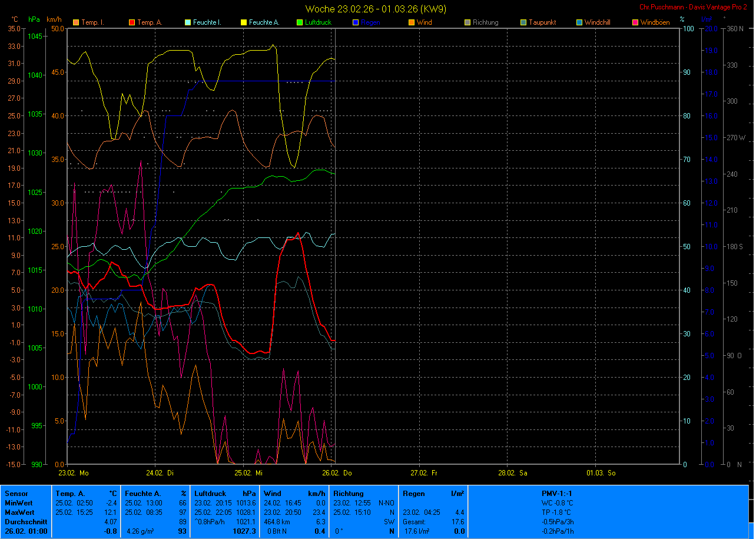The height and width of the screenshot is (539, 756).
Task: Click the yellow Feuchte A. legend square
Action: click(244, 23)
